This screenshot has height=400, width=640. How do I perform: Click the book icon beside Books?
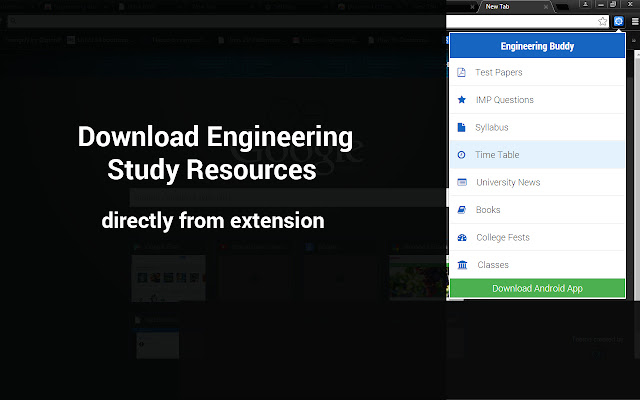click(462, 210)
